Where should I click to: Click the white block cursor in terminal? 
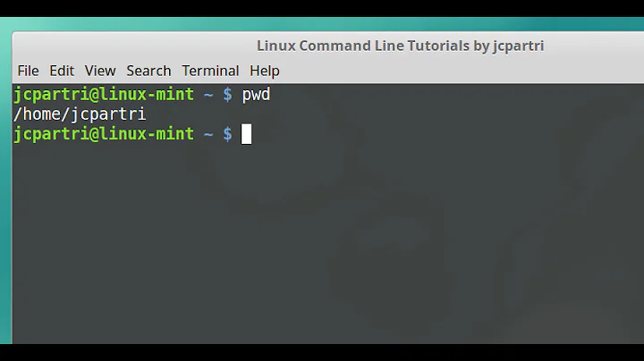tap(246, 134)
